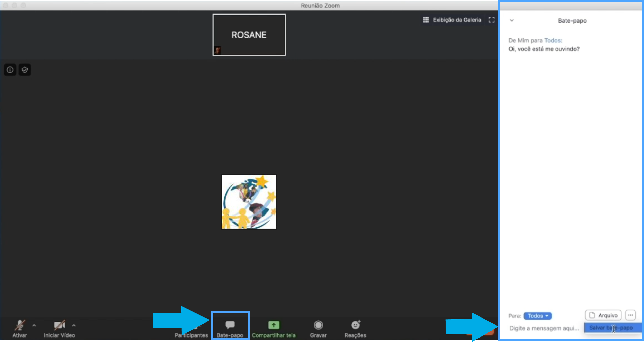644x342 pixels.
Task: Attach a file with Arquivo button
Action: (x=603, y=315)
